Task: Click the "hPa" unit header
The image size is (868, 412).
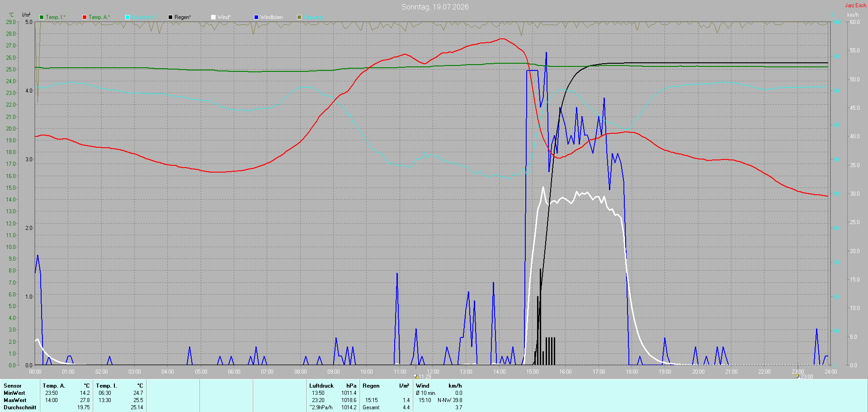Action: 351,386
